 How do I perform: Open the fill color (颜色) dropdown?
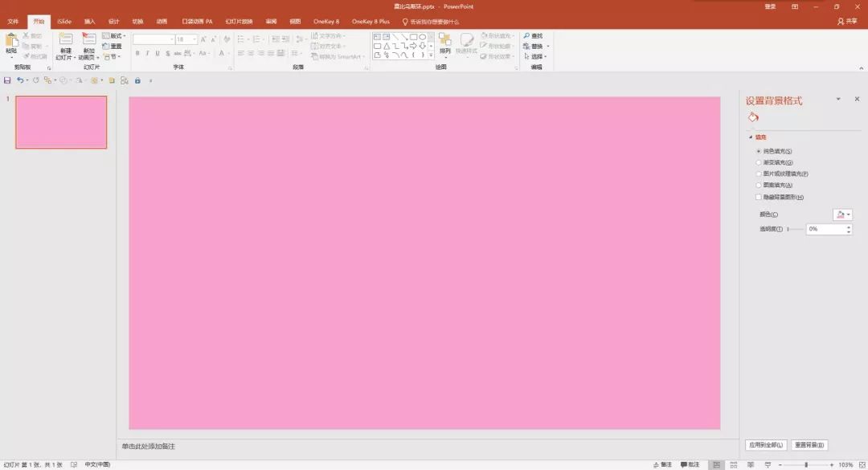[843, 215]
